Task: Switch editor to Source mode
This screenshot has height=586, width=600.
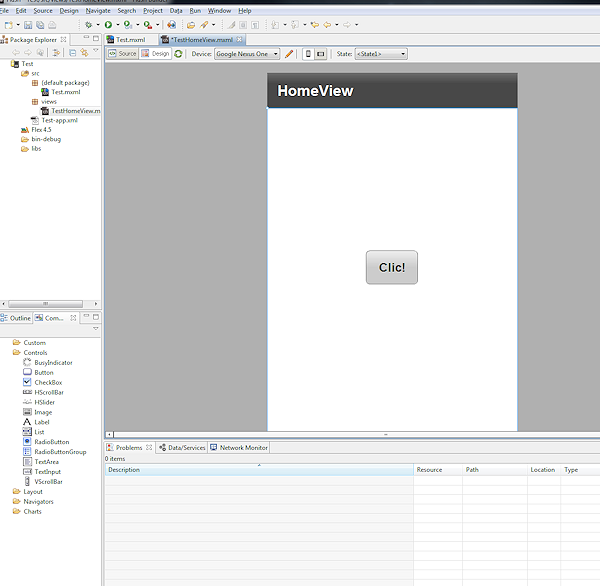Action: pos(122,54)
